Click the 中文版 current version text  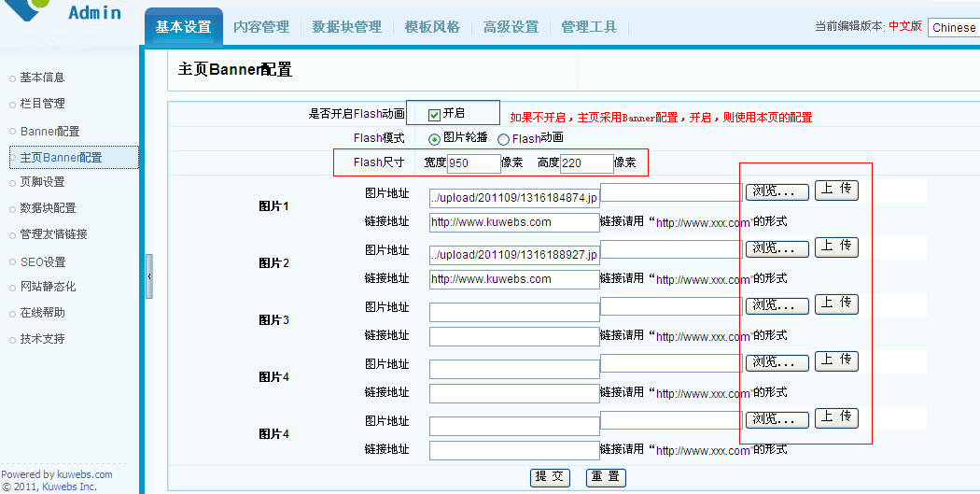[905, 25]
